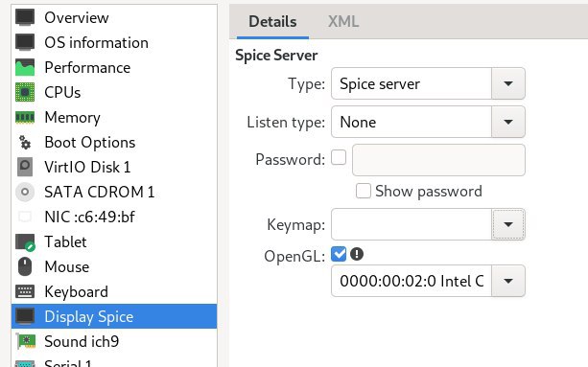Select the CPUs chip icon

[x=25, y=92]
